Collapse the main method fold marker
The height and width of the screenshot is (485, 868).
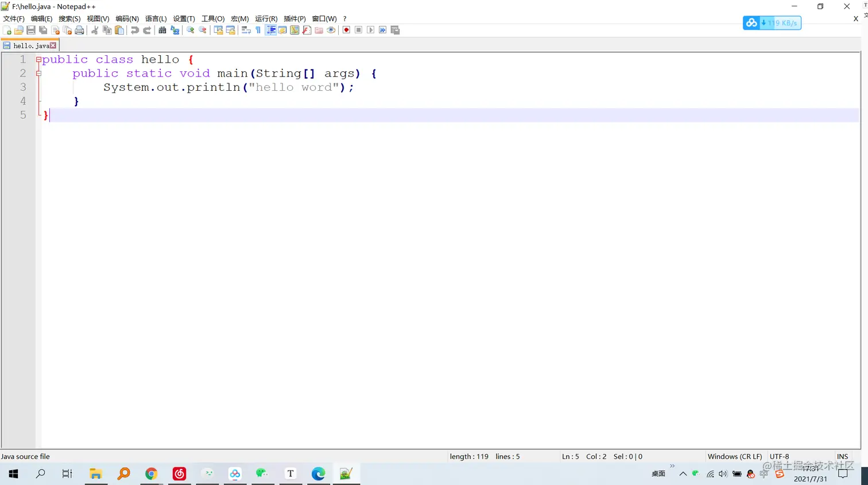(x=39, y=74)
